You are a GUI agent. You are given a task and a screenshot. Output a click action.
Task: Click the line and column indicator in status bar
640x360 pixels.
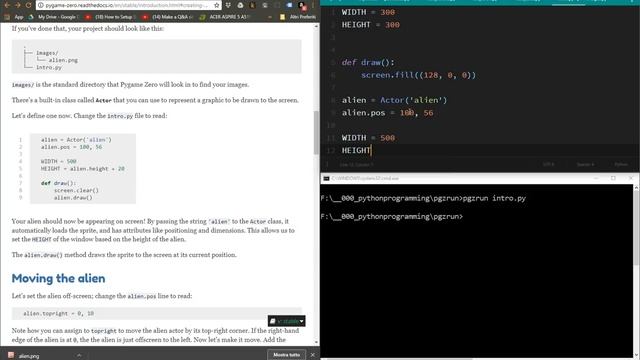pos(356,164)
